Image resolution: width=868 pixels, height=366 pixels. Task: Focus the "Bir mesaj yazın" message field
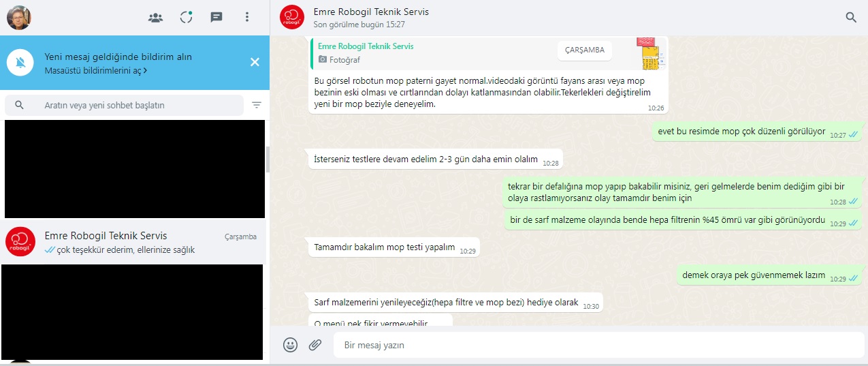pyautogui.click(x=599, y=345)
